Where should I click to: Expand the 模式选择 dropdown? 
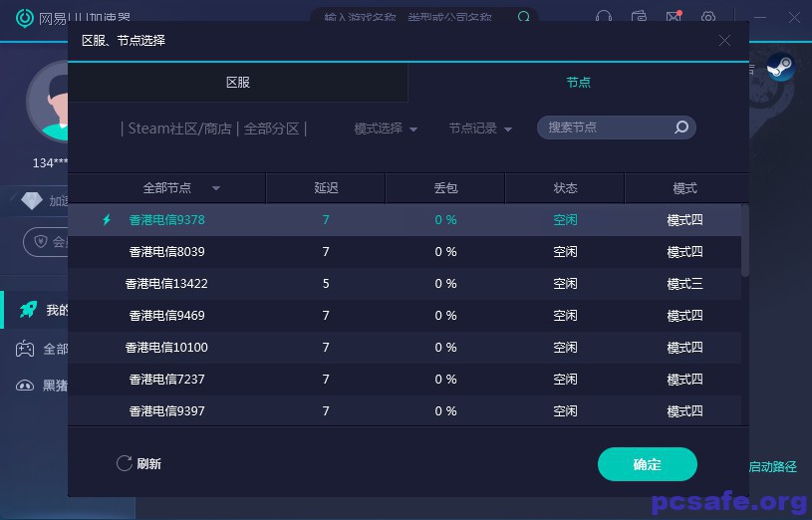click(386, 129)
